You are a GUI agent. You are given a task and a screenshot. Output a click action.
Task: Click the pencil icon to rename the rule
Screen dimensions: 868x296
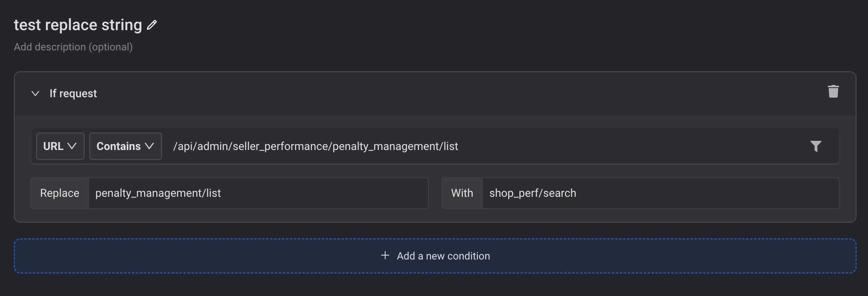152,25
